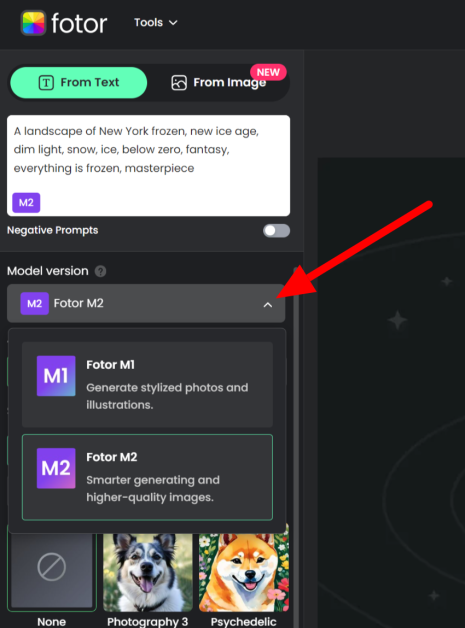Click the M1 gradient icon in the dropdown list
The image size is (465, 628).
click(56, 376)
